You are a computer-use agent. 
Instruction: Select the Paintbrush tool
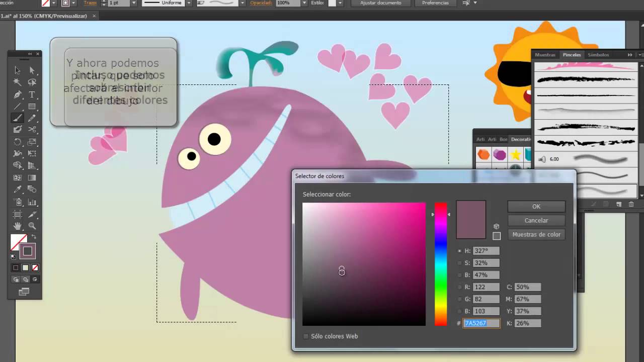coord(18,118)
